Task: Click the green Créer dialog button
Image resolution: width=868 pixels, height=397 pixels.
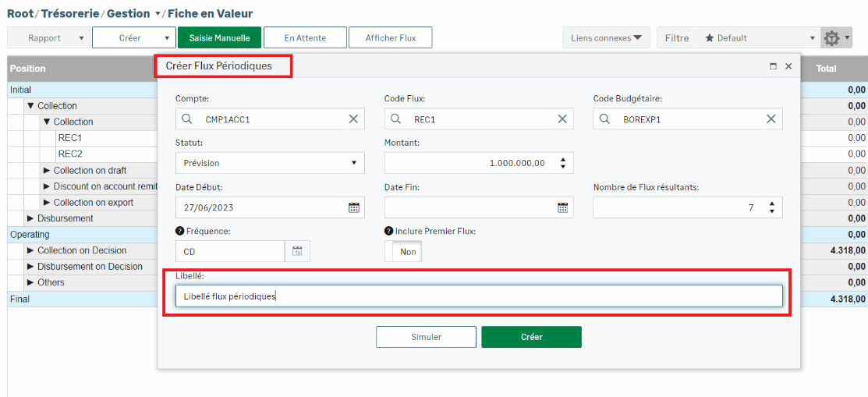Action: pos(531,337)
